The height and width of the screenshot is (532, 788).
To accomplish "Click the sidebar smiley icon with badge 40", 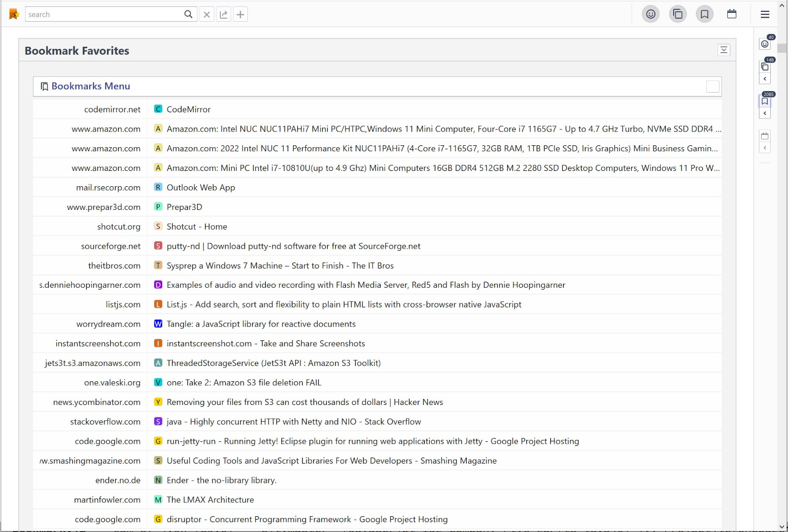I will pos(765,44).
